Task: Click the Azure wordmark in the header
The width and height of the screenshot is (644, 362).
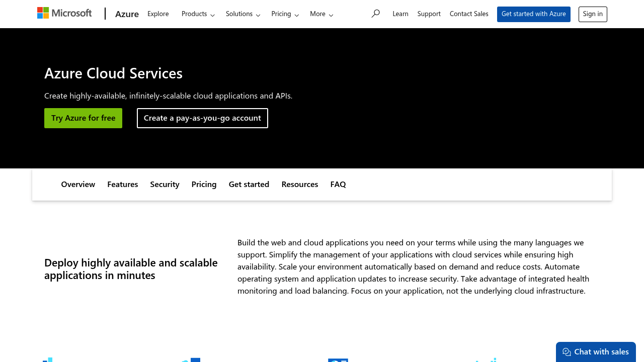Action: (127, 14)
